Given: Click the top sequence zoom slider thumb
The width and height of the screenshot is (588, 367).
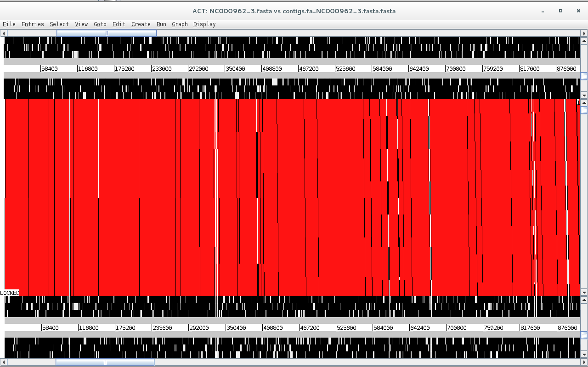Looking at the screenshot, I should [x=584, y=76].
